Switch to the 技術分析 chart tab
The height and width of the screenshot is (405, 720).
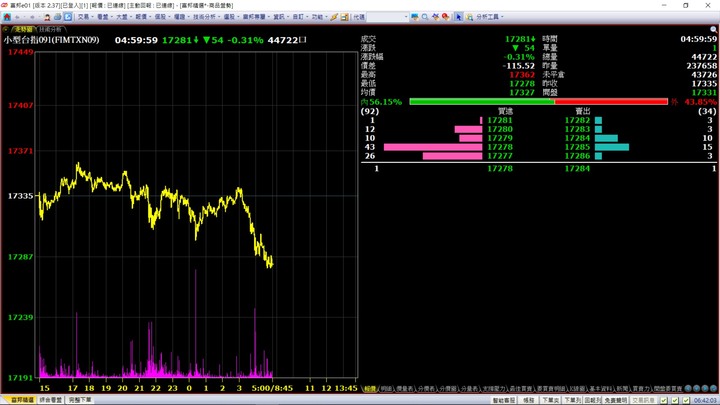[x=50, y=29]
